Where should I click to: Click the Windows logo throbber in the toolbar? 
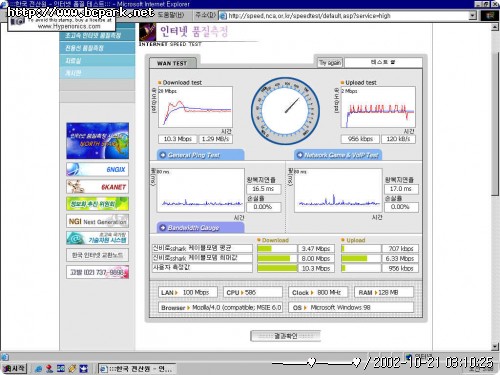[490, 16]
